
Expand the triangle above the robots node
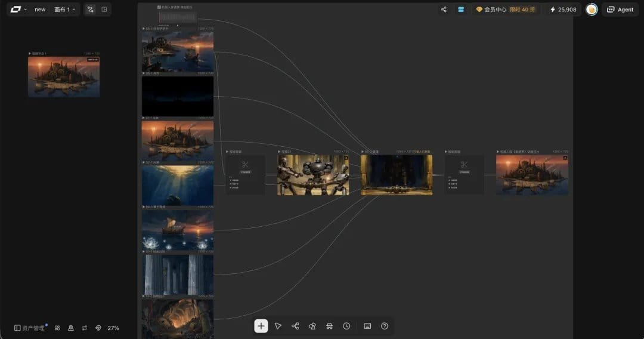coord(279,152)
